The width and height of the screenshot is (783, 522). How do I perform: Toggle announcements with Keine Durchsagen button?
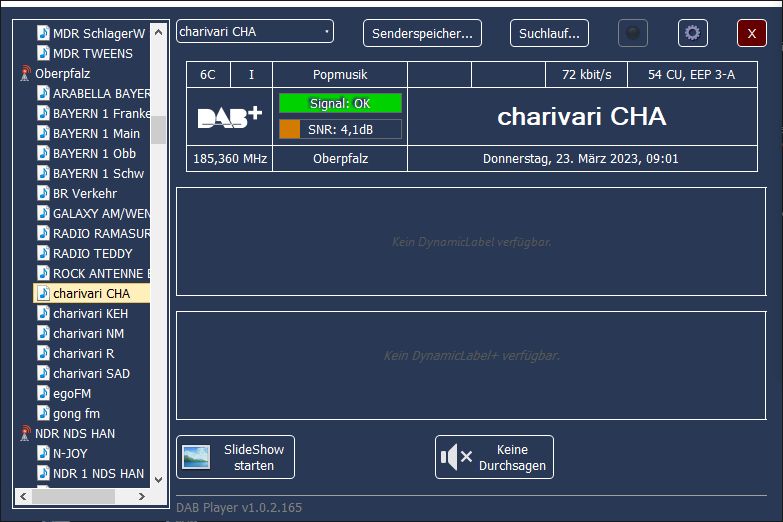click(x=494, y=457)
